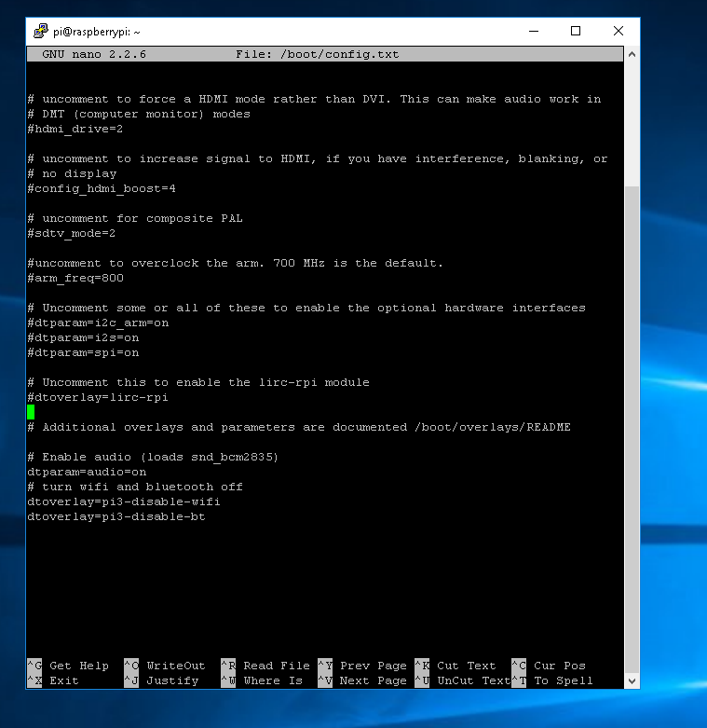Click the dtparam=audio=on line

coord(87,472)
